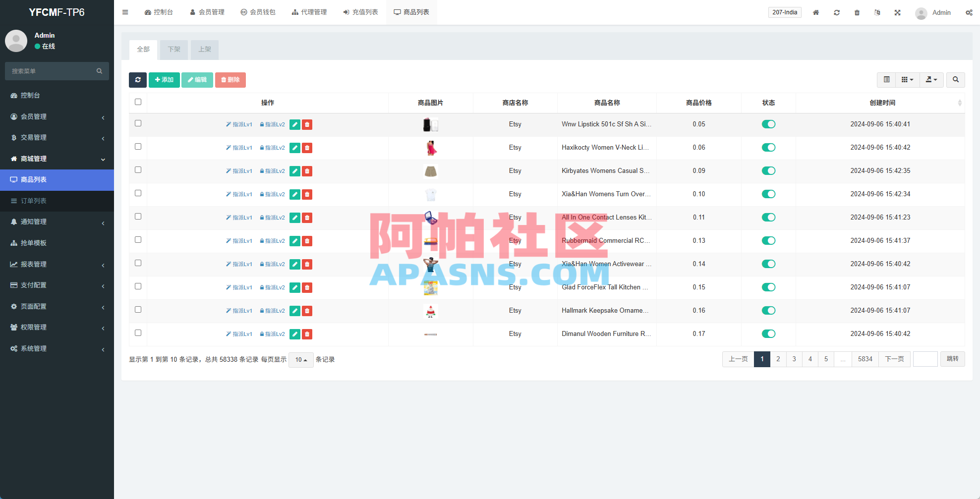Image resolution: width=980 pixels, height=499 pixels.
Task: Click the green 添加 button
Action: coord(164,80)
